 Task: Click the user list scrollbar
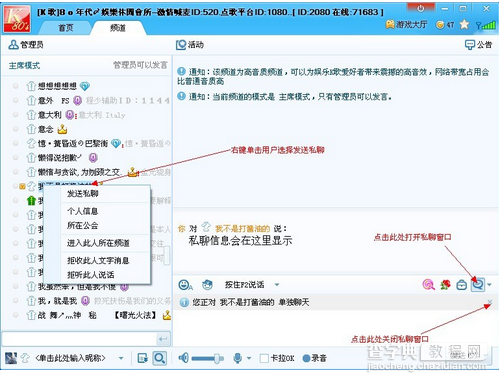[167, 256]
